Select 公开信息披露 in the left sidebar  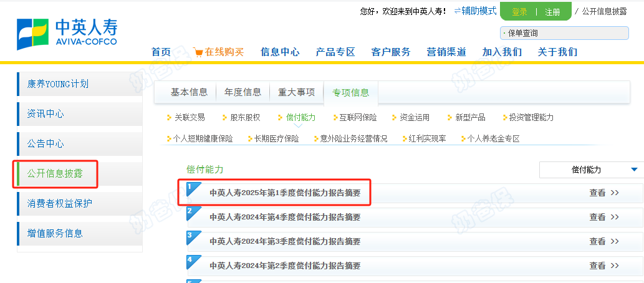(55, 173)
